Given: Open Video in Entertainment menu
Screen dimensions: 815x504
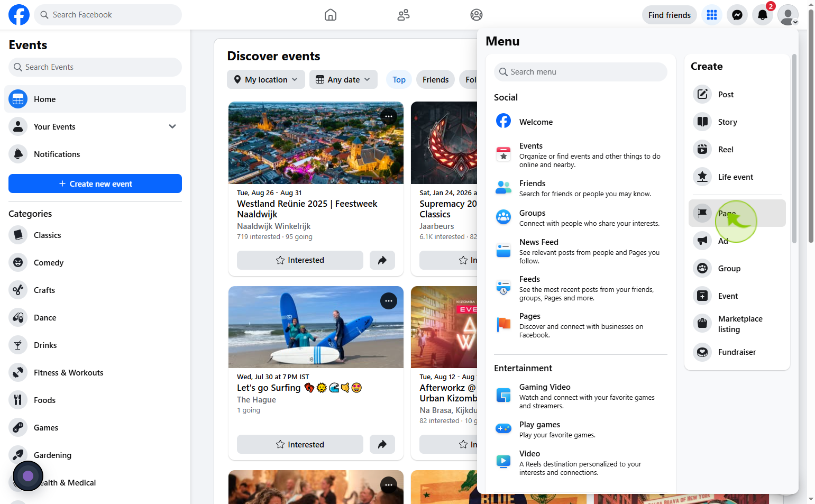Looking at the screenshot, I should click(581, 462).
